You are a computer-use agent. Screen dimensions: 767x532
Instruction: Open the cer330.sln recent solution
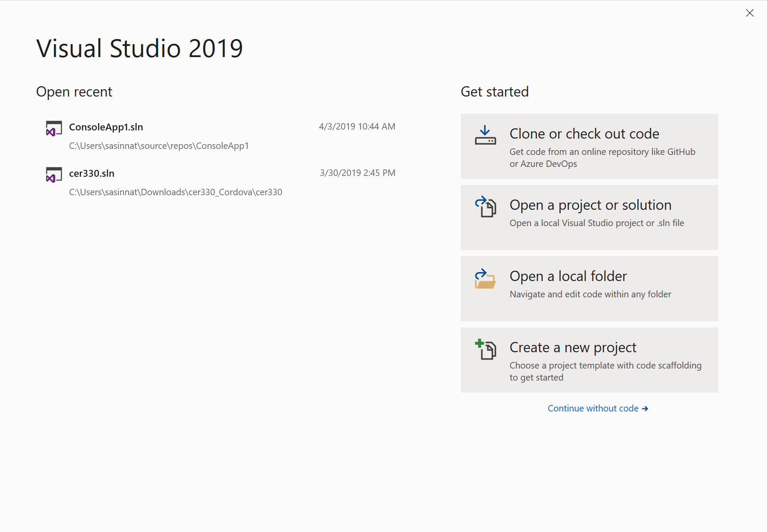(x=221, y=183)
